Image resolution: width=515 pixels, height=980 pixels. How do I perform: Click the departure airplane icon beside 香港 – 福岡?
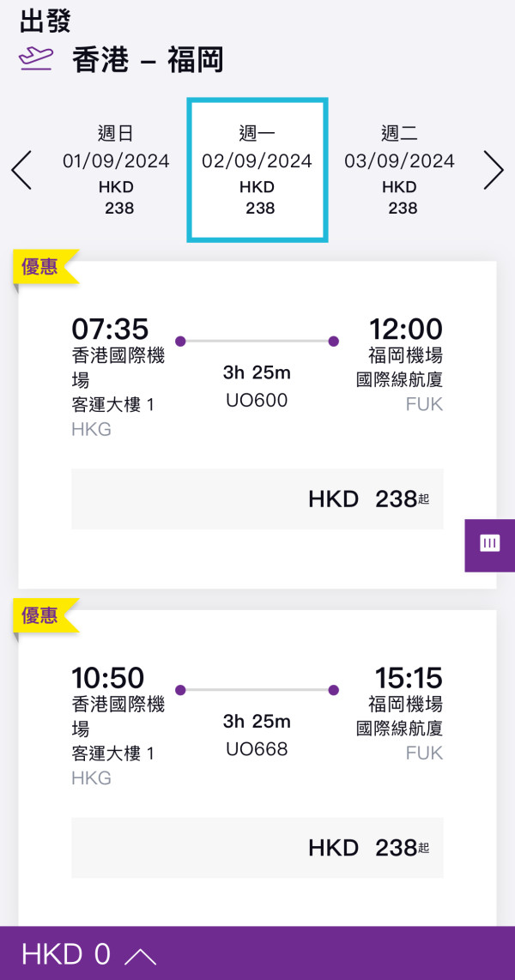tap(31, 58)
